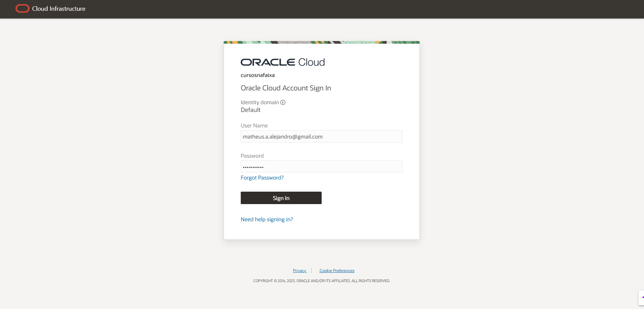This screenshot has width=644, height=309.
Task: Open Need help signing in
Action: [267, 219]
